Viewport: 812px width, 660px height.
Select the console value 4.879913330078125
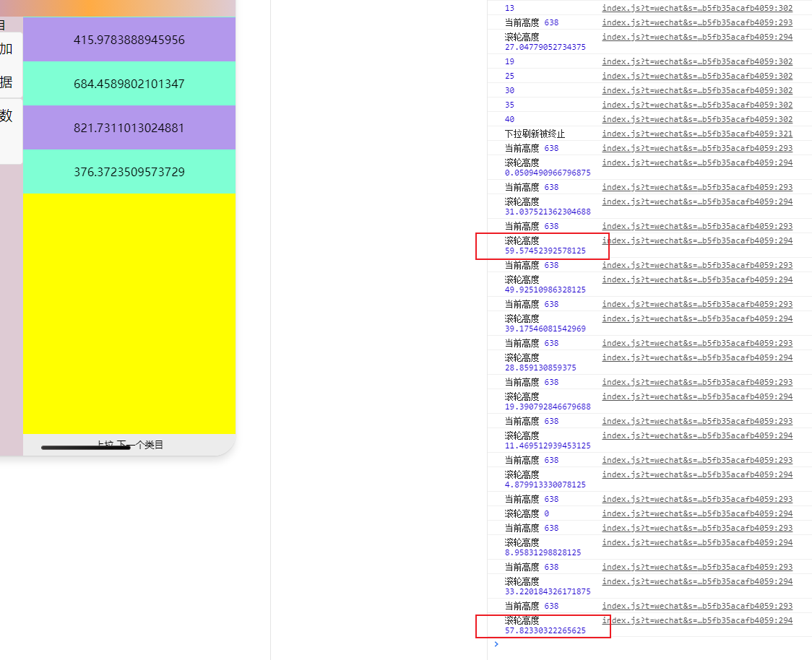[545, 485]
